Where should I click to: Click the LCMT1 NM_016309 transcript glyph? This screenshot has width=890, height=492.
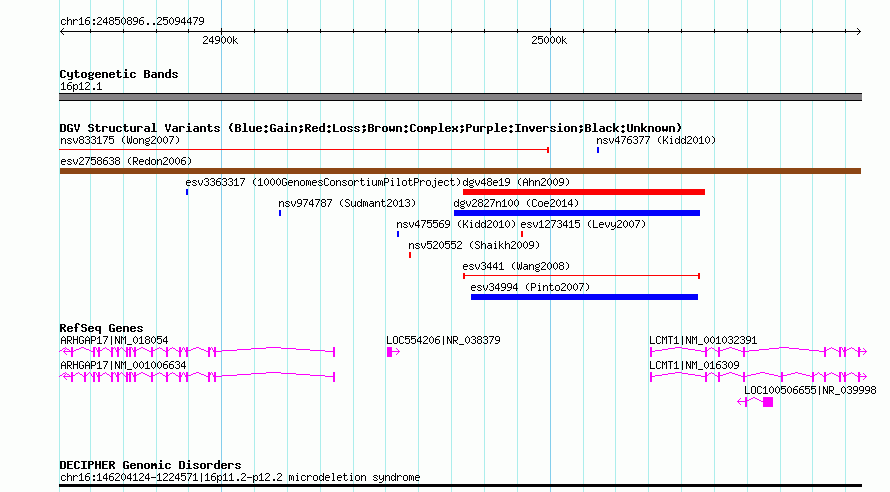[758, 377]
